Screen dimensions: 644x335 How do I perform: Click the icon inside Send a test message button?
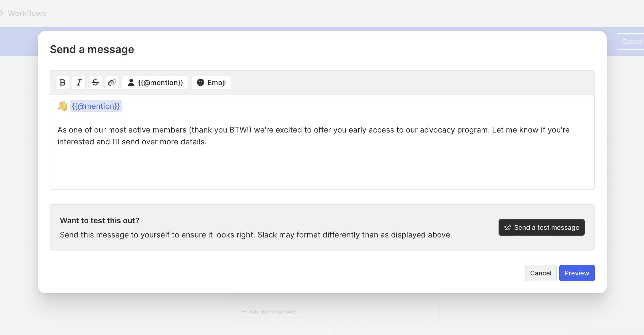pos(508,227)
